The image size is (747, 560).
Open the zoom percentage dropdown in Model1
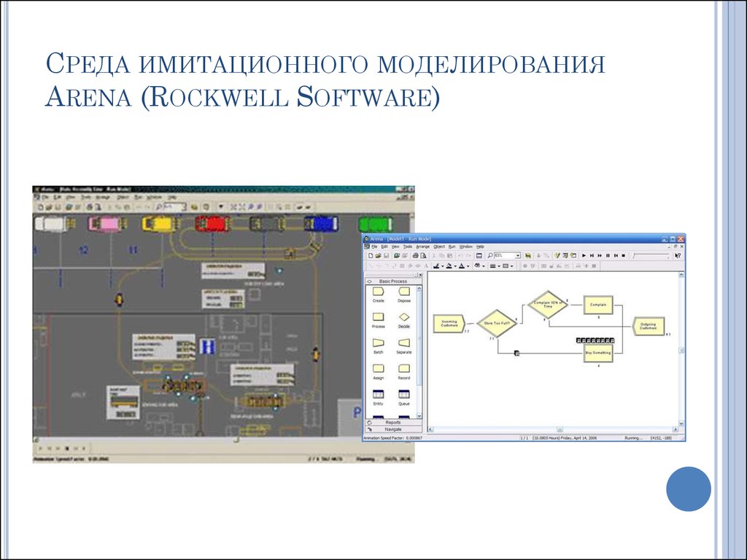tap(518, 256)
